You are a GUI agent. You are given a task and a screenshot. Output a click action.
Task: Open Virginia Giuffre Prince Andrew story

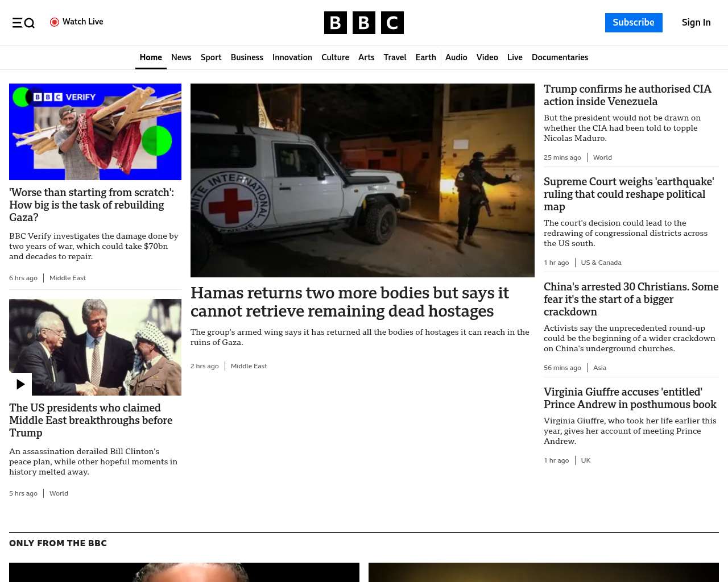630,398
